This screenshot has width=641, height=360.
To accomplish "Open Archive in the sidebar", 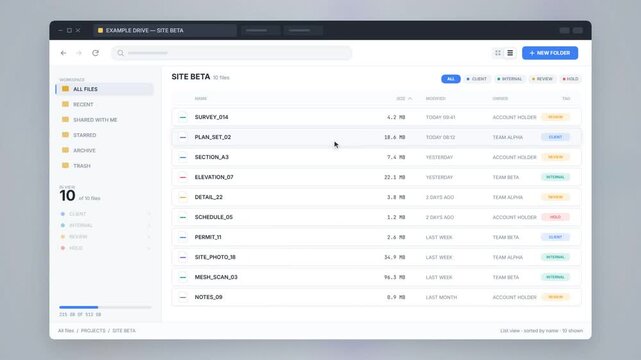I will (x=105, y=150).
